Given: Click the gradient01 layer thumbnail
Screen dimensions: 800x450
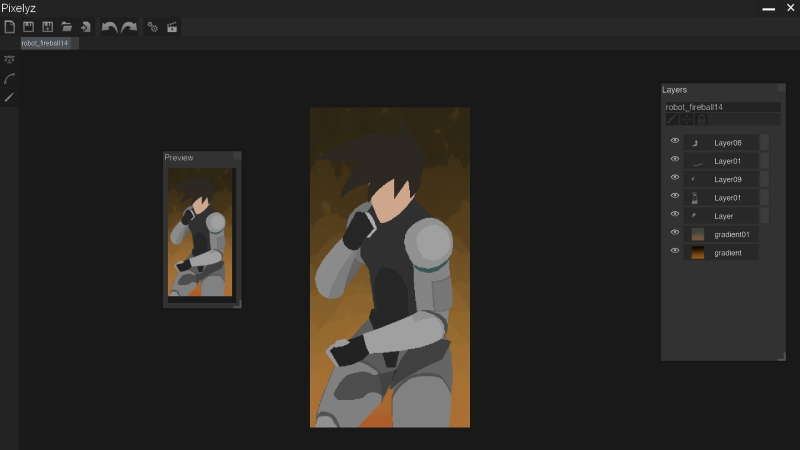Looking at the screenshot, I should [x=697, y=234].
